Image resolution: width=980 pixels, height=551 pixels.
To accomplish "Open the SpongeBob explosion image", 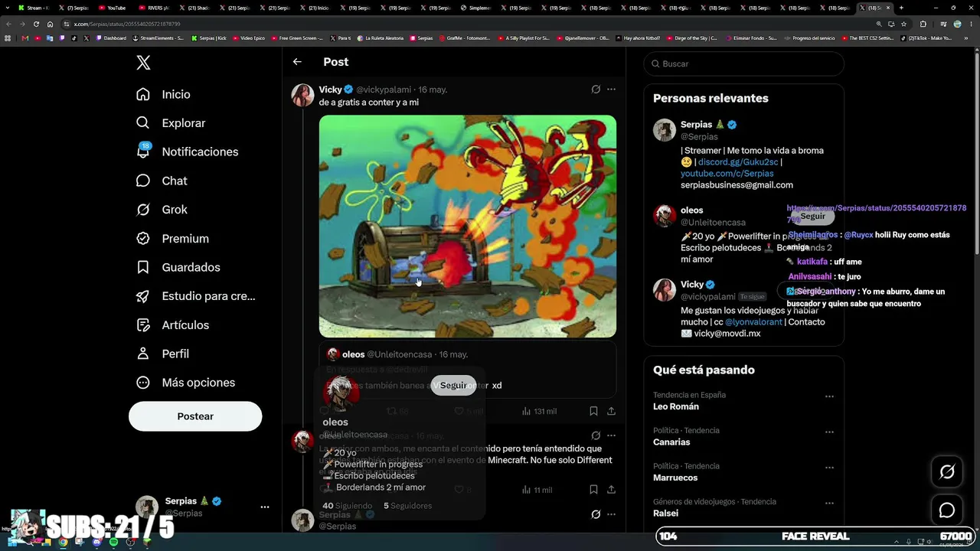I will tap(468, 226).
